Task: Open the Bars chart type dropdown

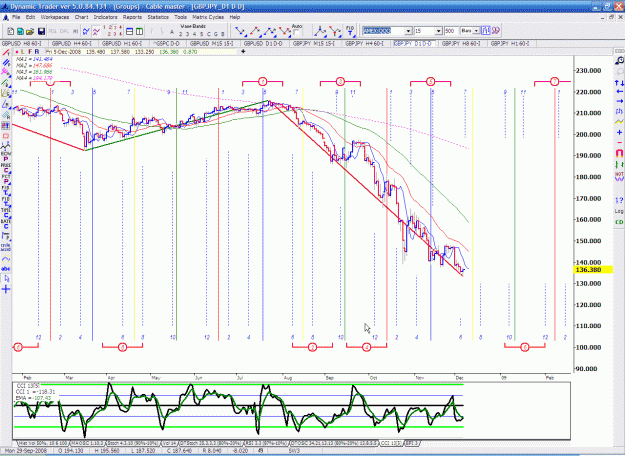Action: [476, 31]
